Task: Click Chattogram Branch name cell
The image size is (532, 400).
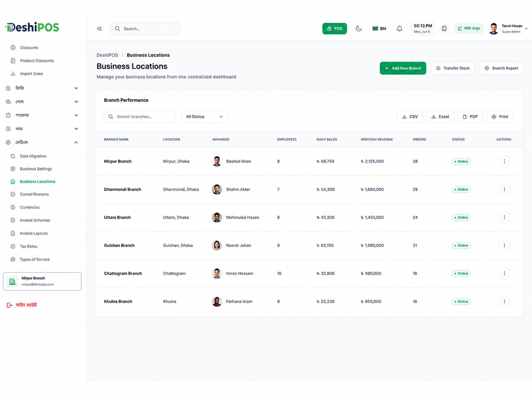Action: 123,274
